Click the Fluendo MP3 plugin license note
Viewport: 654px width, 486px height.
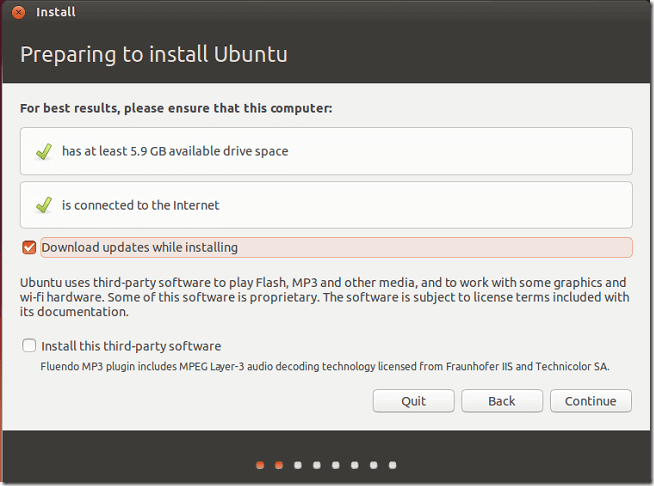325,366
